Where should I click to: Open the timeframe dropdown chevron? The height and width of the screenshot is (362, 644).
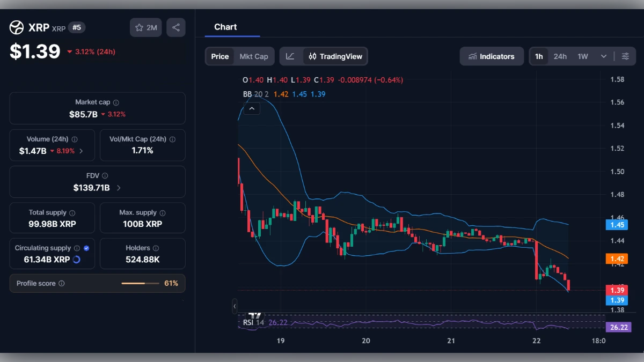[x=603, y=56]
